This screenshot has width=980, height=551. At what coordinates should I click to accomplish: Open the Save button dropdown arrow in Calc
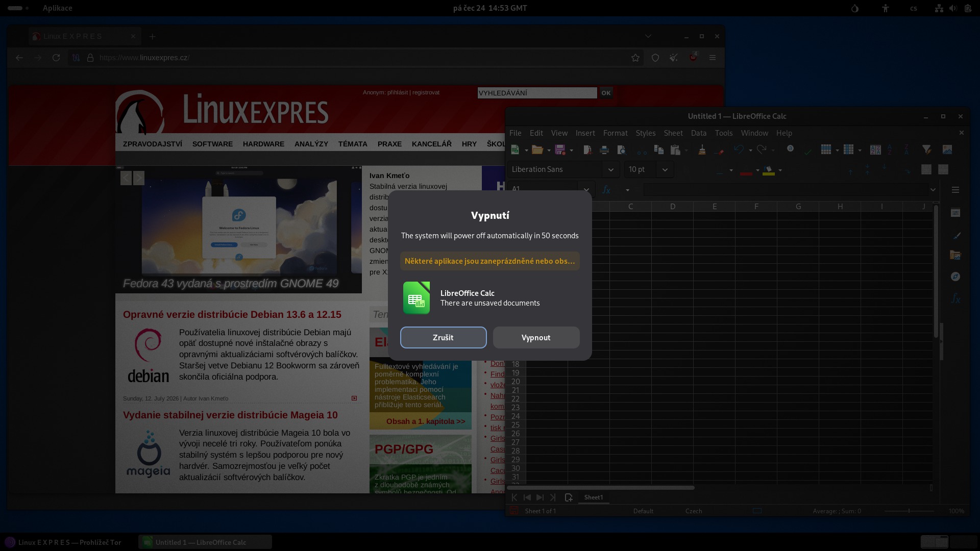pyautogui.click(x=571, y=150)
